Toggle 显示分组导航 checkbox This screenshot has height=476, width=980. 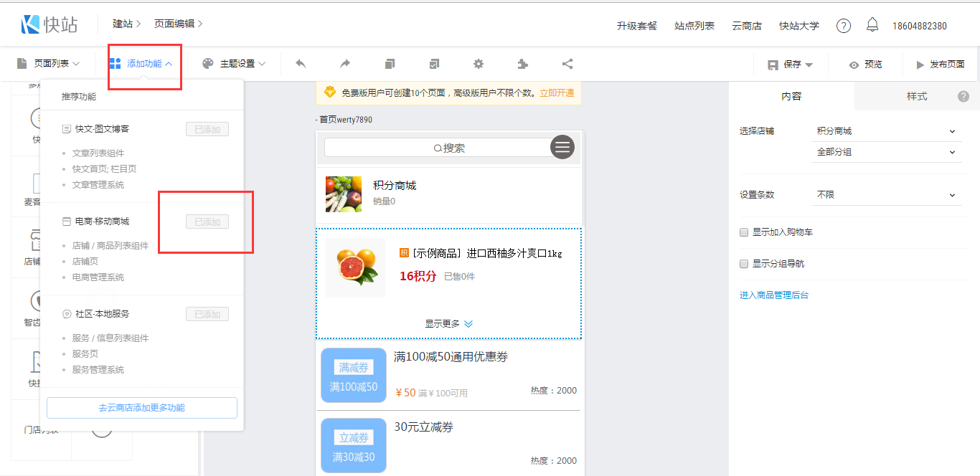[744, 264]
